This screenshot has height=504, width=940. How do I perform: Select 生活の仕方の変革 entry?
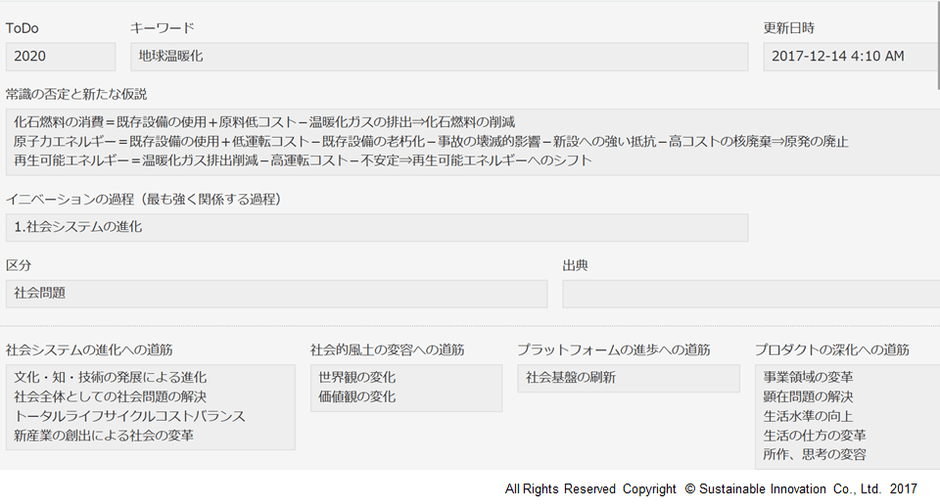click(815, 435)
